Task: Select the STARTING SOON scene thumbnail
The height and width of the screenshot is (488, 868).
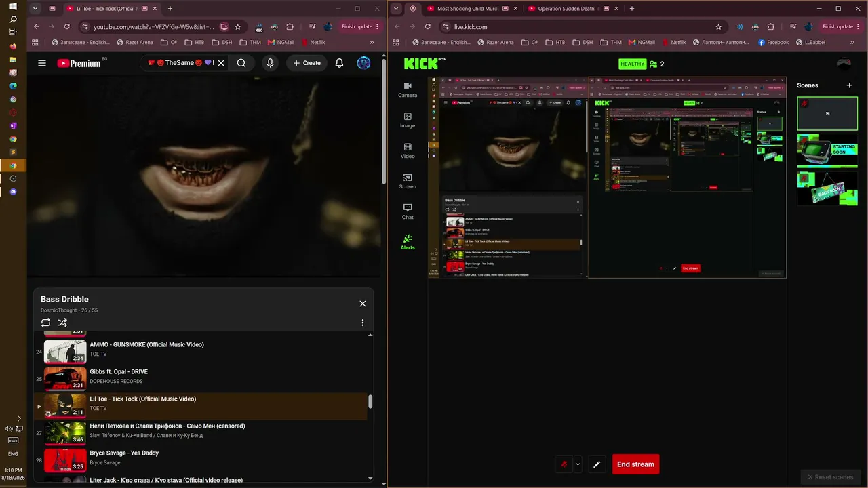Action: click(827, 150)
